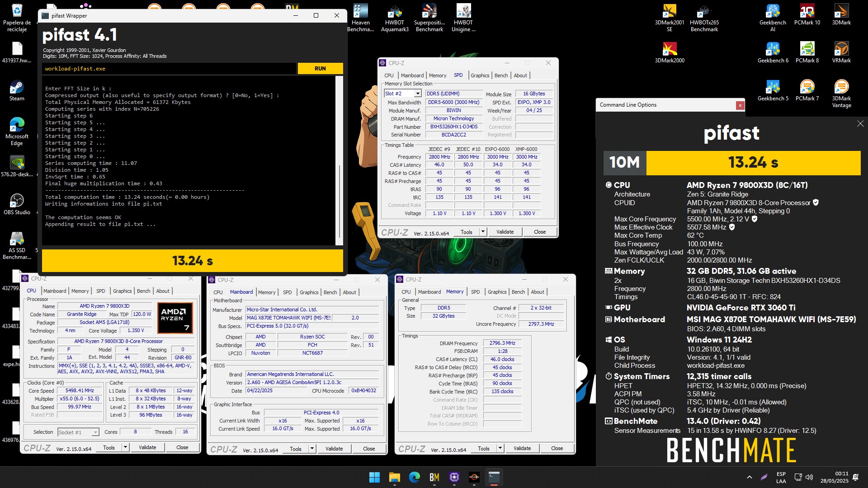The width and height of the screenshot is (868, 488).
Task: Select the Heaven Benchmark desktop icon
Action: click(x=360, y=18)
